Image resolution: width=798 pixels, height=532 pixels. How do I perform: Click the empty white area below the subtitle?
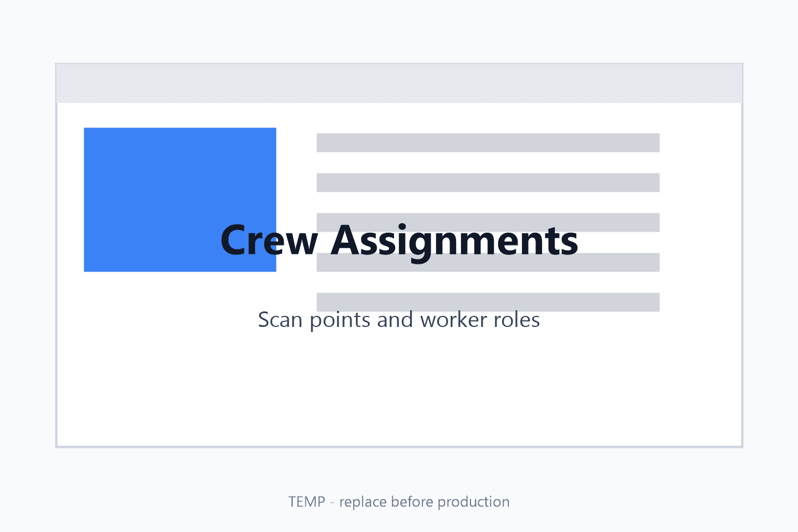point(399,388)
